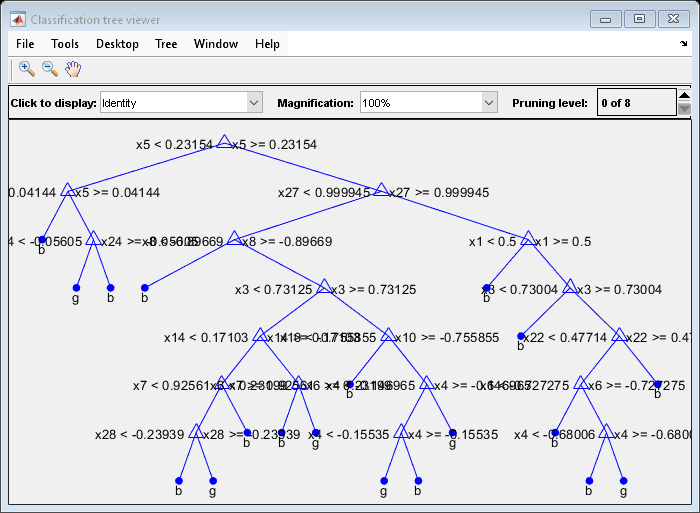Click leaf g under x28 >= -0.23939
Image resolution: width=700 pixels, height=513 pixels.
pyautogui.click(x=213, y=481)
